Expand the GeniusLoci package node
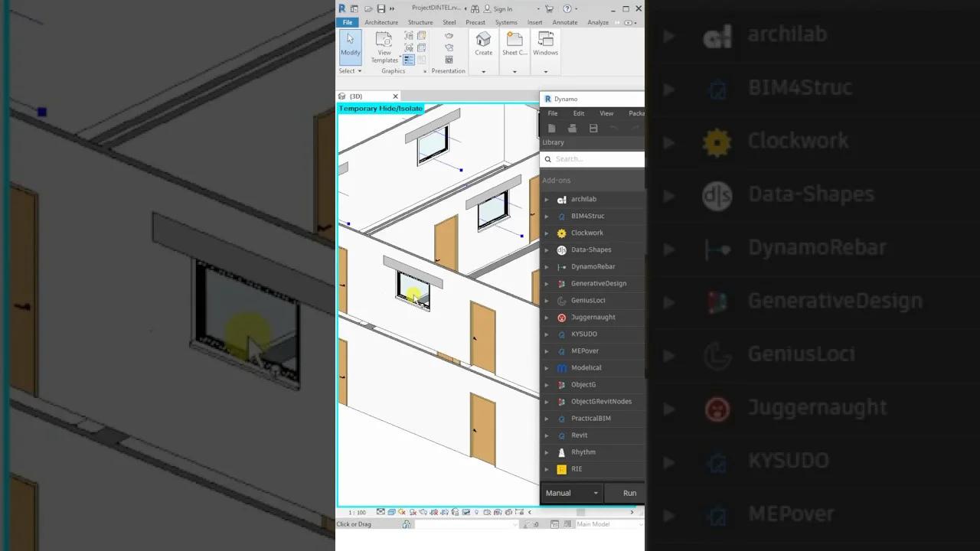 click(x=547, y=300)
